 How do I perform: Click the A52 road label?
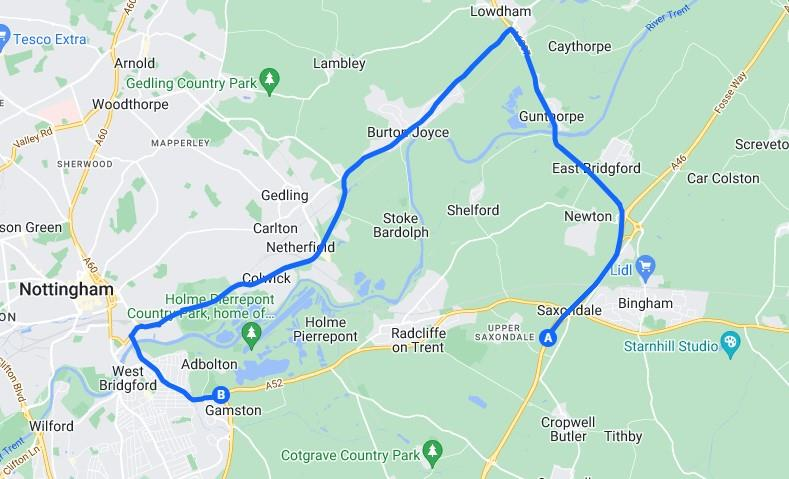(274, 384)
